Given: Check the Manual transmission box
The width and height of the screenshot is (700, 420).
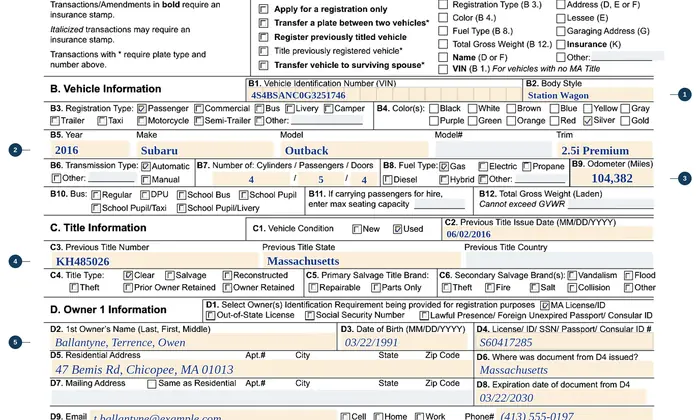Looking at the screenshot, I should [x=146, y=180].
